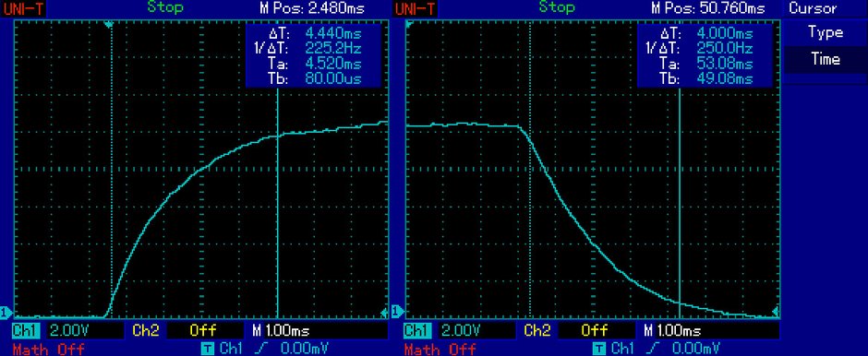
Task: Toggle the right Ch2 Off indicator
Action: point(595,330)
